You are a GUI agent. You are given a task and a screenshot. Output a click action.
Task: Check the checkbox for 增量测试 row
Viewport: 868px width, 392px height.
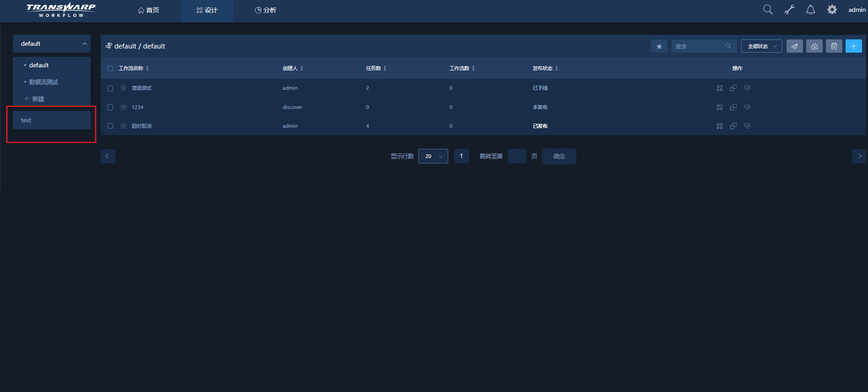point(110,88)
